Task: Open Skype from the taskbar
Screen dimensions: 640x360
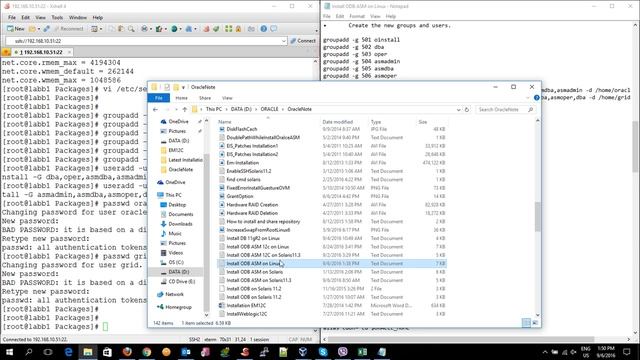Action: (x=323, y=351)
